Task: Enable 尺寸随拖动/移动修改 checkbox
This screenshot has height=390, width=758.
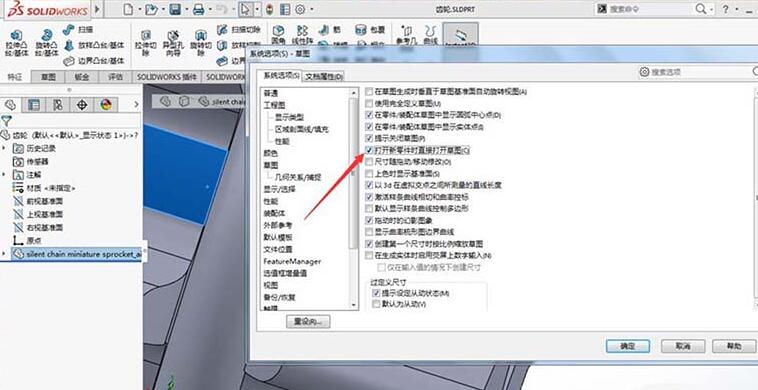Action: [x=369, y=162]
